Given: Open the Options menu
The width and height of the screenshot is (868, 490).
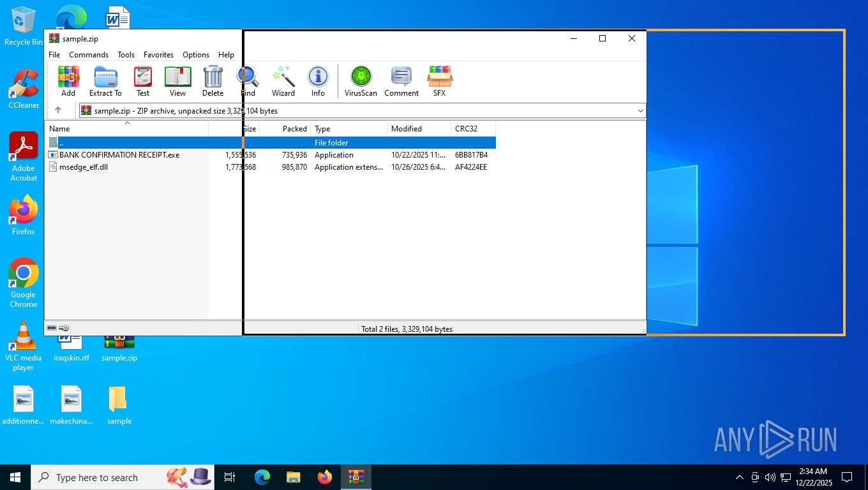Looking at the screenshot, I should pyautogui.click(x=196, y=55).
